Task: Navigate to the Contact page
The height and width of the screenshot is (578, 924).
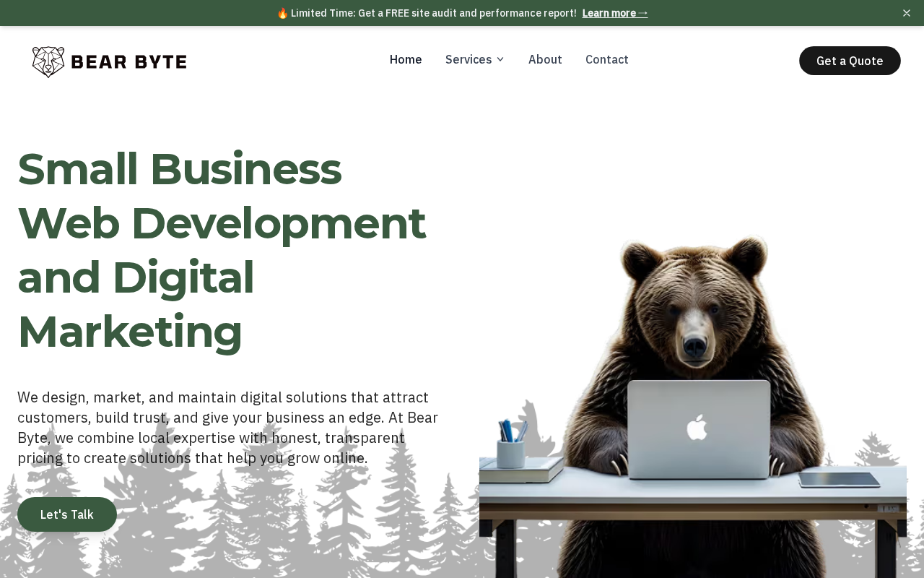Action: [607, 59]
